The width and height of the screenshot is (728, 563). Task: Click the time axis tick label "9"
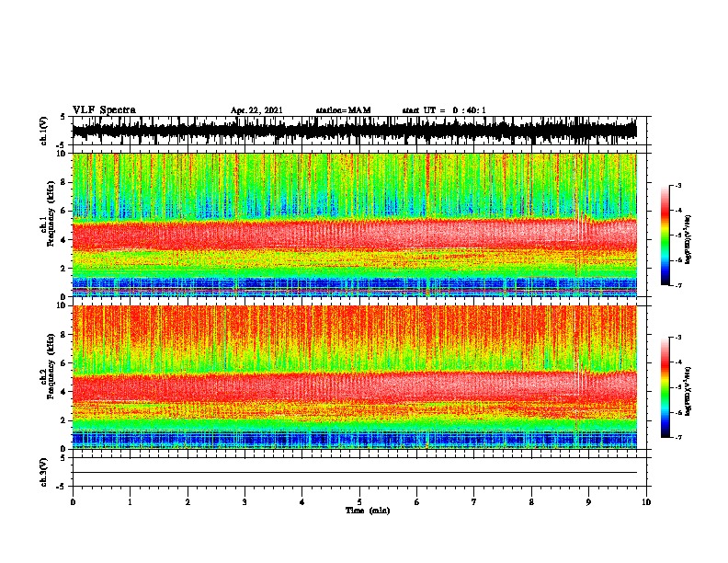pos(588,502)
